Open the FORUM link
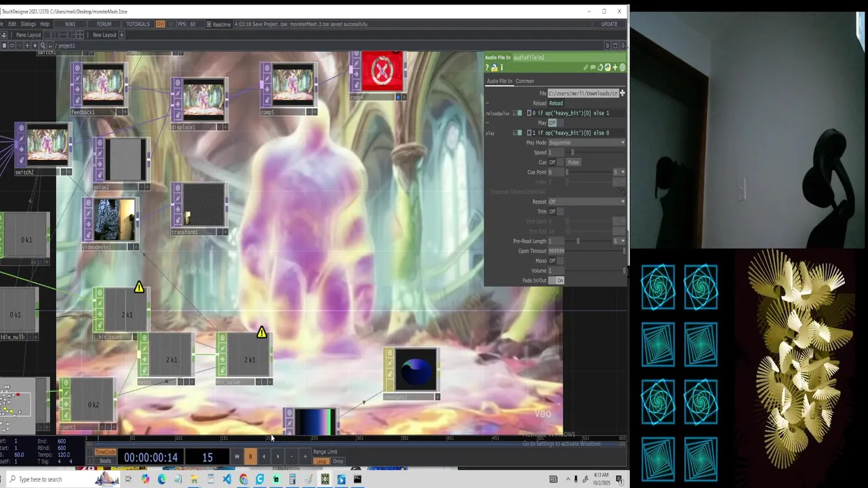868x488 pixels. [x=104, y=24]
